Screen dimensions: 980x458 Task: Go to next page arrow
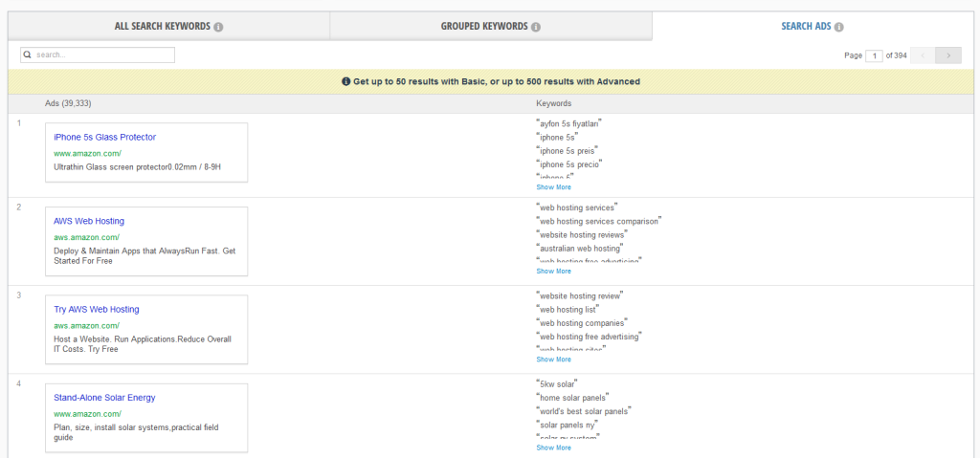(948, 55)
